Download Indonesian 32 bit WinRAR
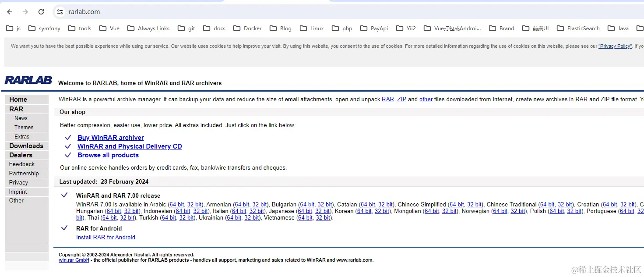The image size is (644, 277). coord(201,211)
